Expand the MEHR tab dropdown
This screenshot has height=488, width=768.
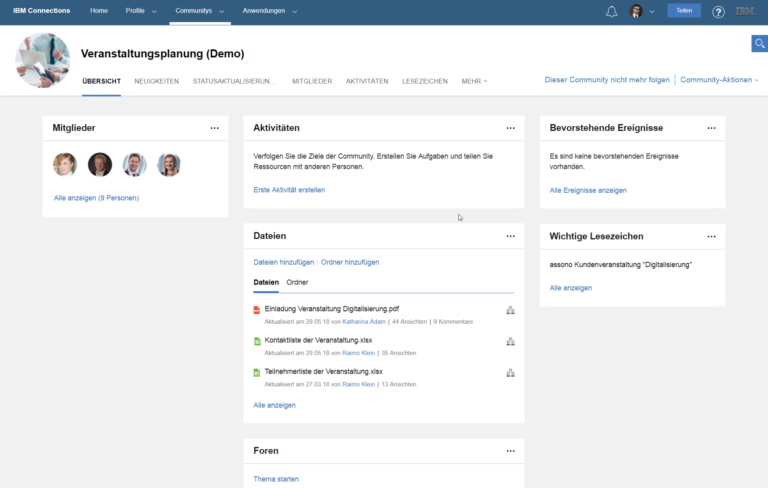coord(474,81)
